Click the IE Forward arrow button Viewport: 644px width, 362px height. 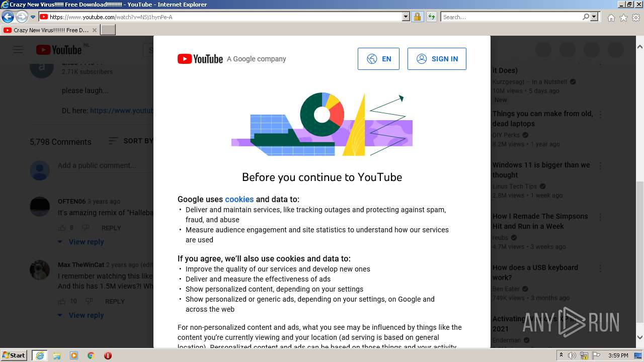pos(22,17)
